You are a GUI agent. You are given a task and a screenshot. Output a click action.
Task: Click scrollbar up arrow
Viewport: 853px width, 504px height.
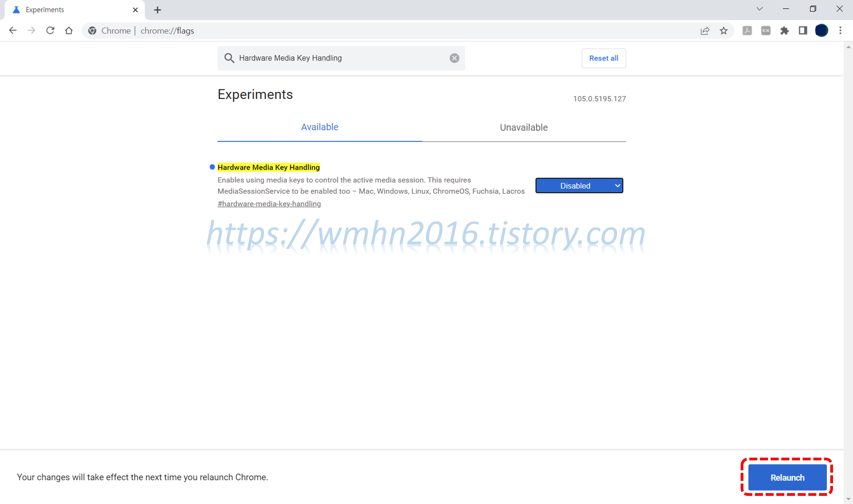pos(848,47)
